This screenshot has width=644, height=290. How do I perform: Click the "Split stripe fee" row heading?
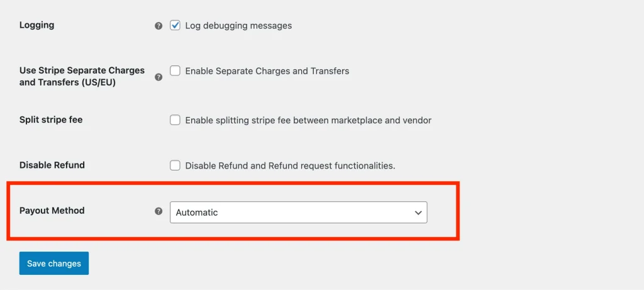click(x=51, y=120)
